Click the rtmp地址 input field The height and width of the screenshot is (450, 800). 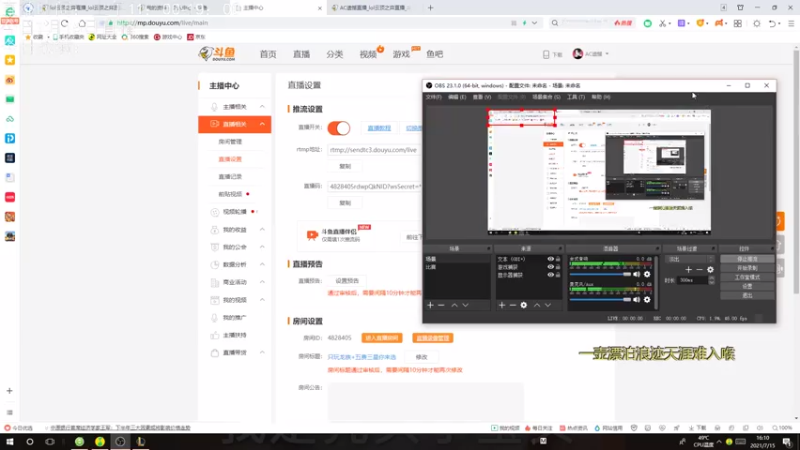tap(375, 150)
